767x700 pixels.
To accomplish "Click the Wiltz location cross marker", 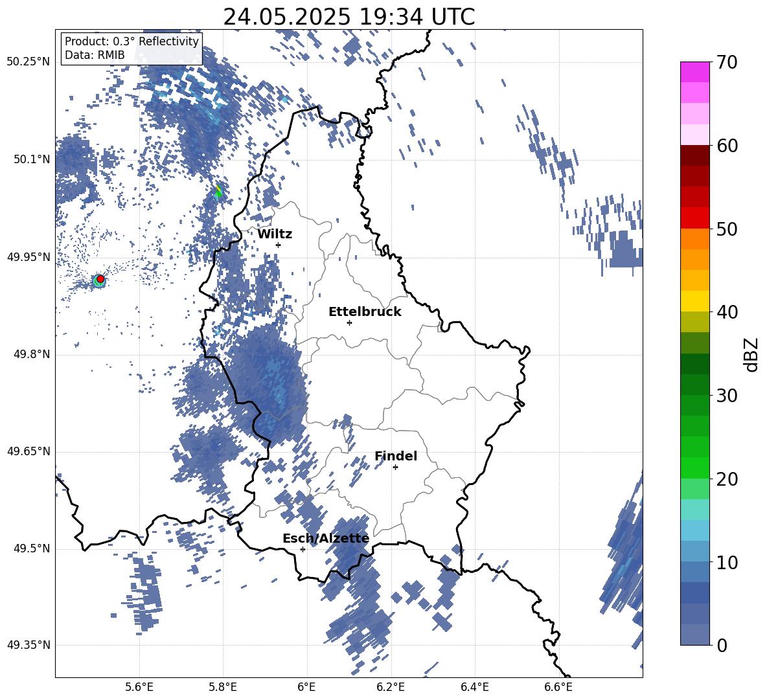I will click(279, 245).
